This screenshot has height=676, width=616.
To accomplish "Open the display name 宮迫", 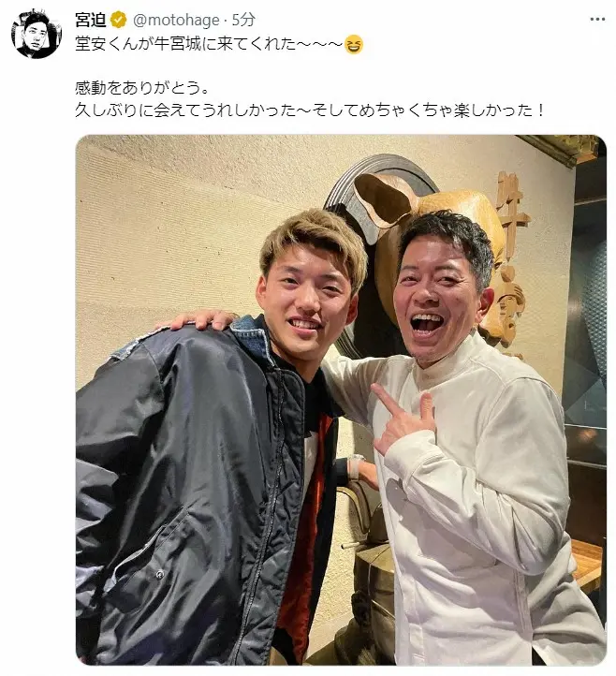I will click(91, 20).
